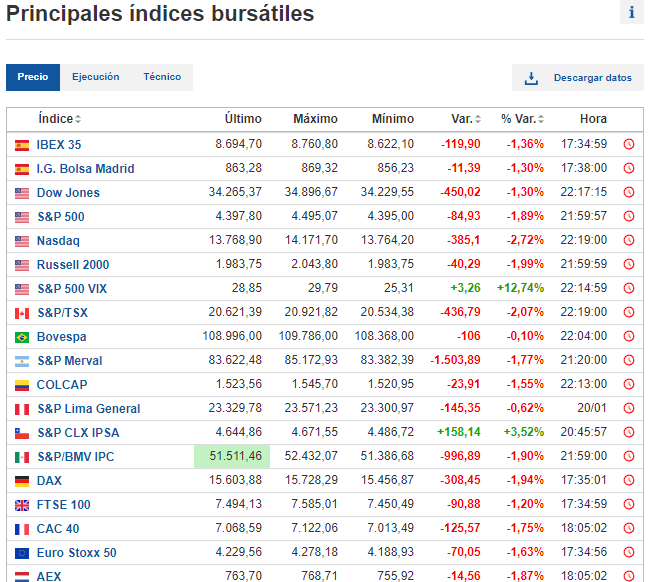Open the IBEX 35 index link
Screen dimensions: 656x582
pyautogui.click(x=59, y=145)
